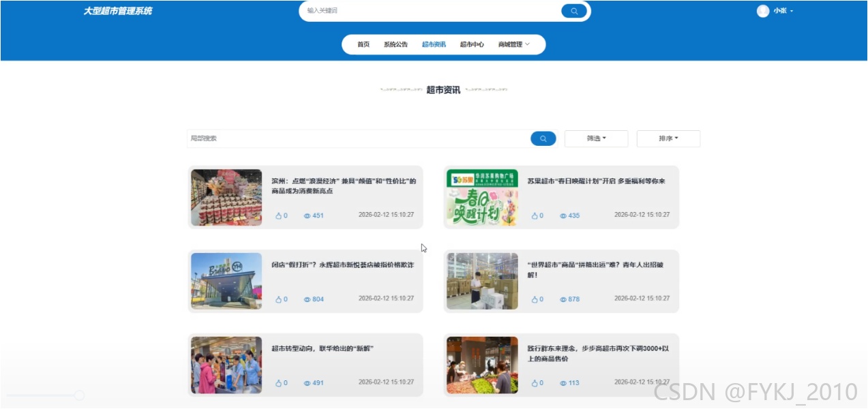Click the eye views icon showing 804
Image resolution: width=868 pixels, height=409 pixels.
click(x=307, y=299)
